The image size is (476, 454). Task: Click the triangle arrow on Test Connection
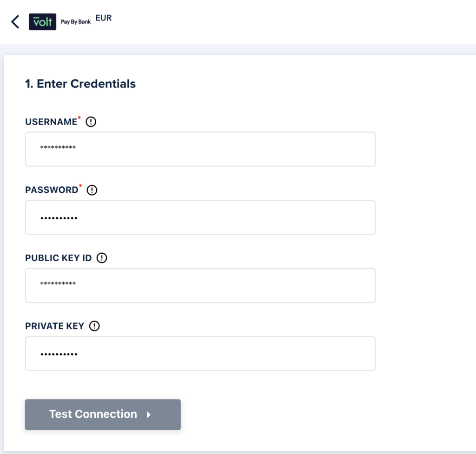tap(149, 415)
